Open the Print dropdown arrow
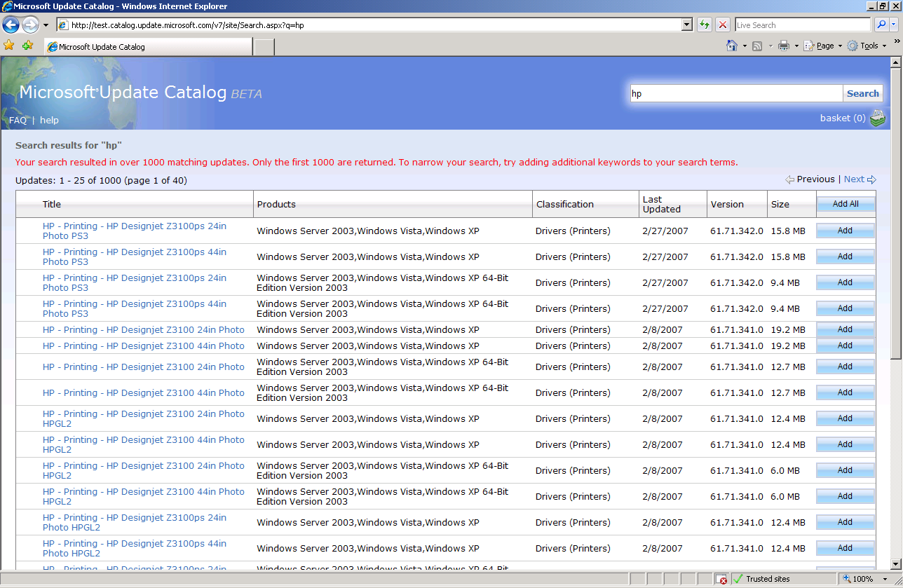The width and height of the screenshot is (903, 588). 796,46
